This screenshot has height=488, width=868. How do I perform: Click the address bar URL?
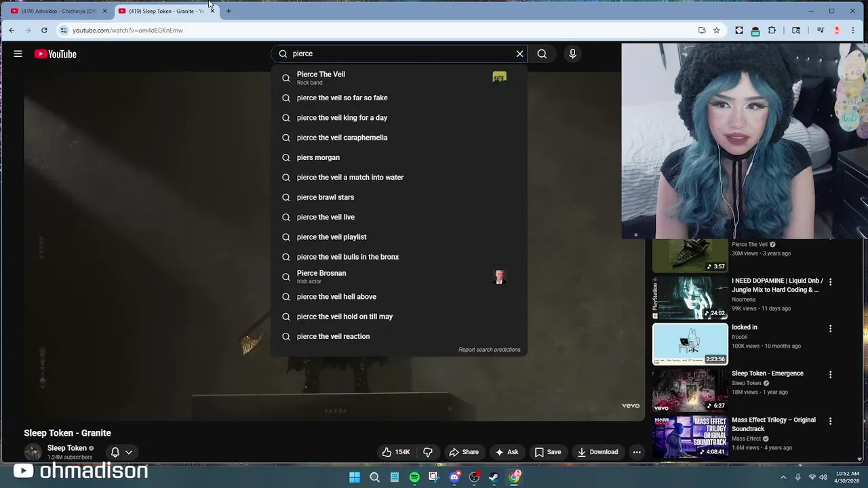(x=127, y=30)
